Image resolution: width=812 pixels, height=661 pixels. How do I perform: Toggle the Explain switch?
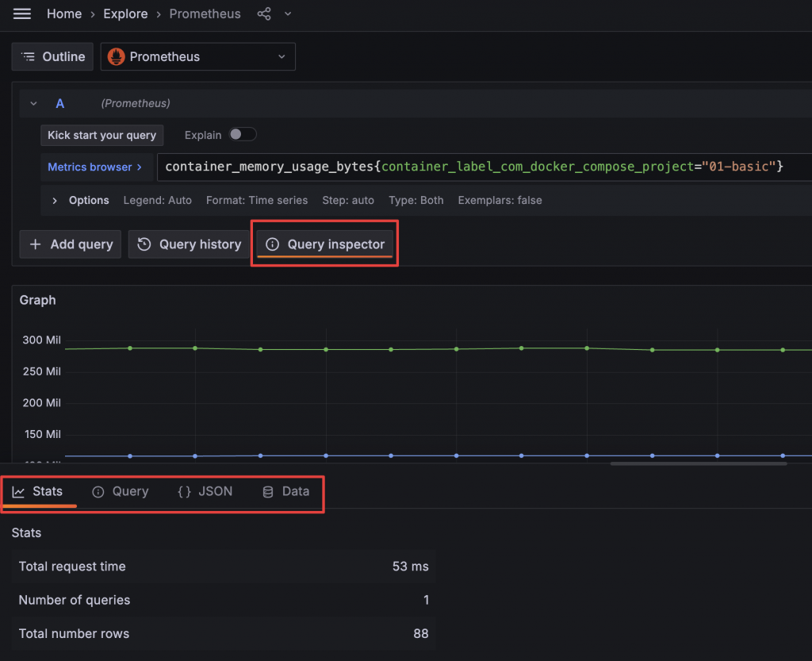(x=243, y=135)
